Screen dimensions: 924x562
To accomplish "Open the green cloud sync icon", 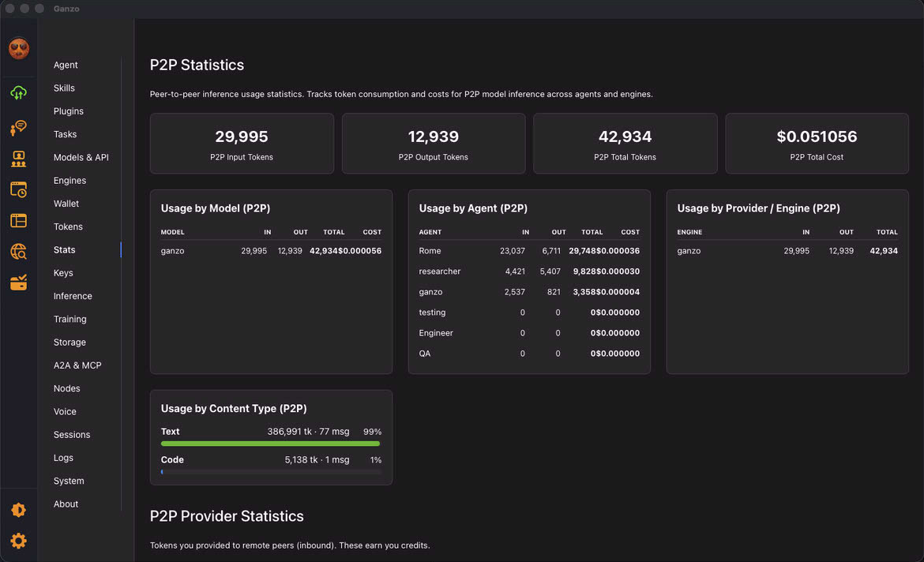I will pyautogui.click(x=19, y=92).
